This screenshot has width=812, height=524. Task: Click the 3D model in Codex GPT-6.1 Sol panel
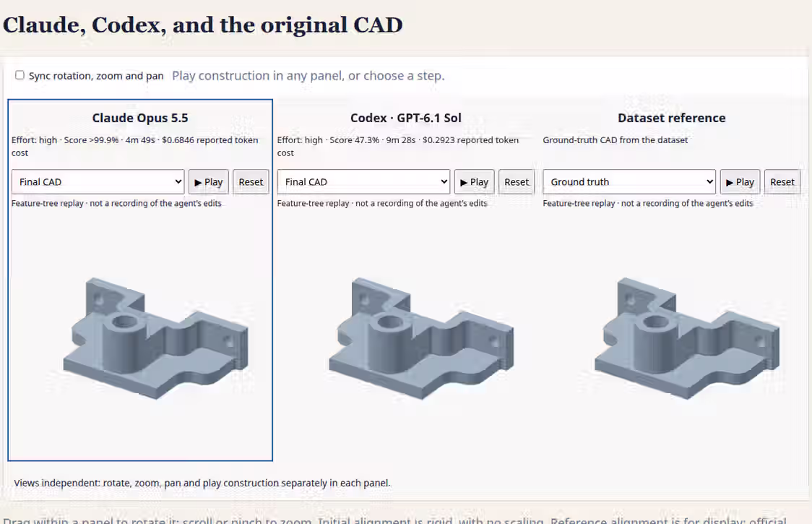pos(421,340)
